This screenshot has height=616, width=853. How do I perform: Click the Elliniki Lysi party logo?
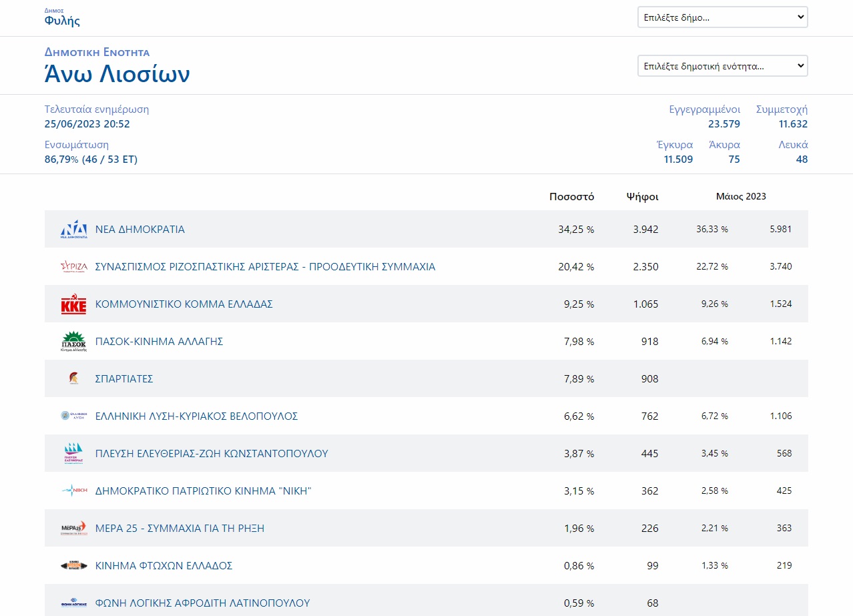click(x=73, y=416)
